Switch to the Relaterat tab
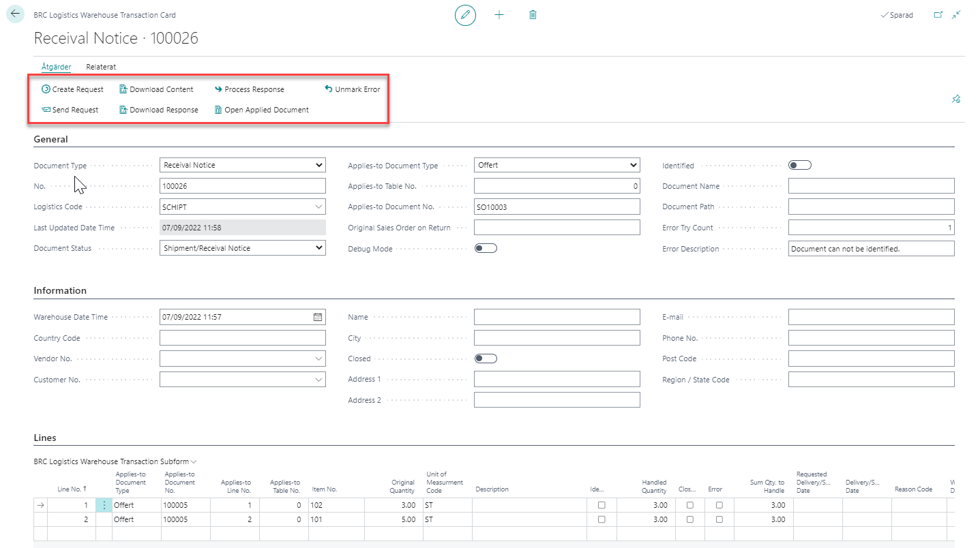Viewport: 980px width, 548px height. click(101, 67)
